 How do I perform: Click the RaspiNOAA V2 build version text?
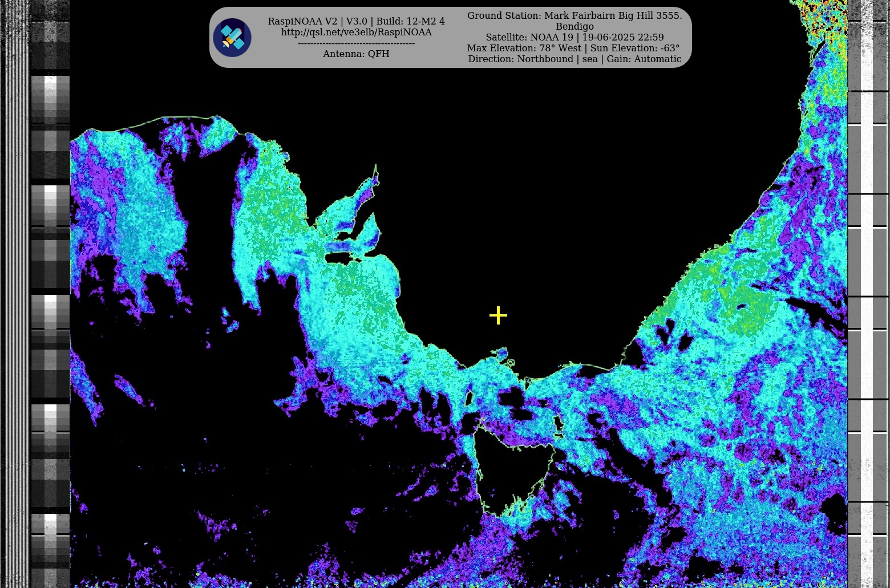coord(356,21)
